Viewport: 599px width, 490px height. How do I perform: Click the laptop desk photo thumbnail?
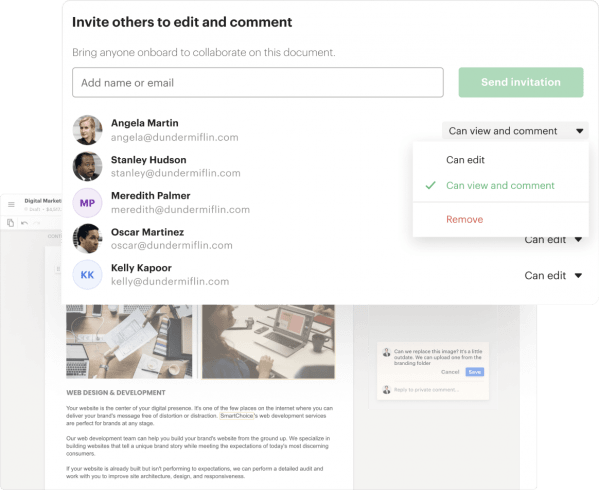point(268,341)
